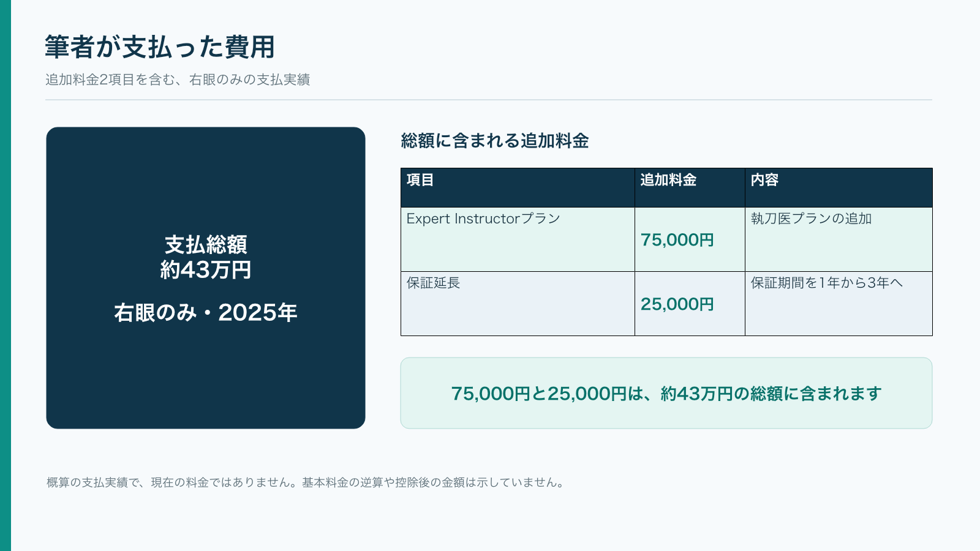Select the 右眼のみ・2025年 line
The width and height of the screenshot is (980, 551).
point(206,313)
